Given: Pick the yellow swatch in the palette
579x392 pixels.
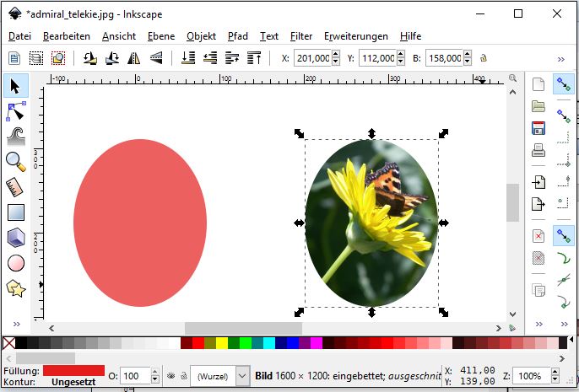Looking at the screenshot, I should 222,343.
